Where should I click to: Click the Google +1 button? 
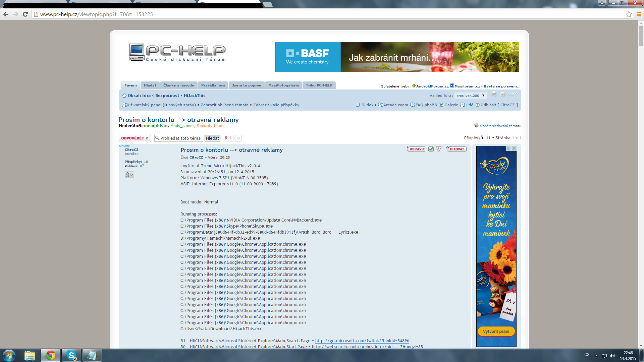pyautogui.click(x=228, y=138)
